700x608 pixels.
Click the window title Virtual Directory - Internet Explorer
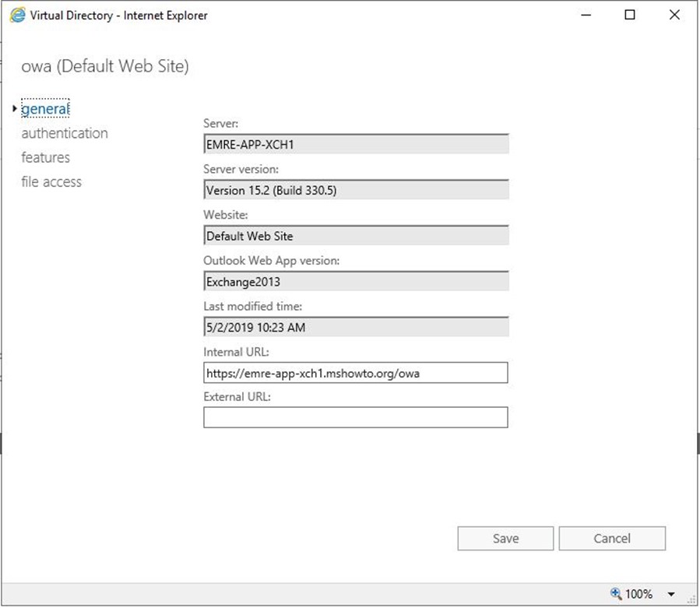click(119, 15)
